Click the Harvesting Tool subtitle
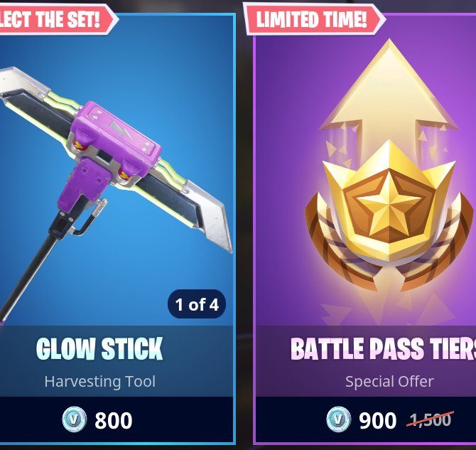476x450 pixels. click(100, 381)
